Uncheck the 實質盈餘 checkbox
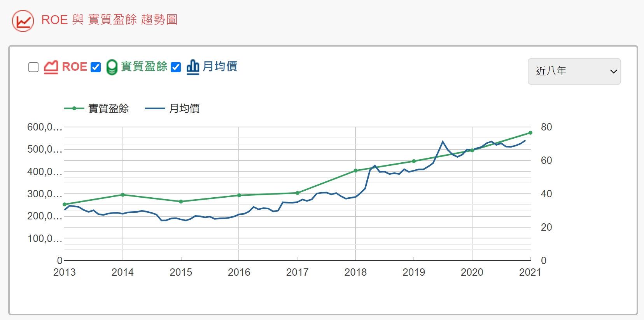The width and height of the screenshot is (644, 320). pos(96,67)
